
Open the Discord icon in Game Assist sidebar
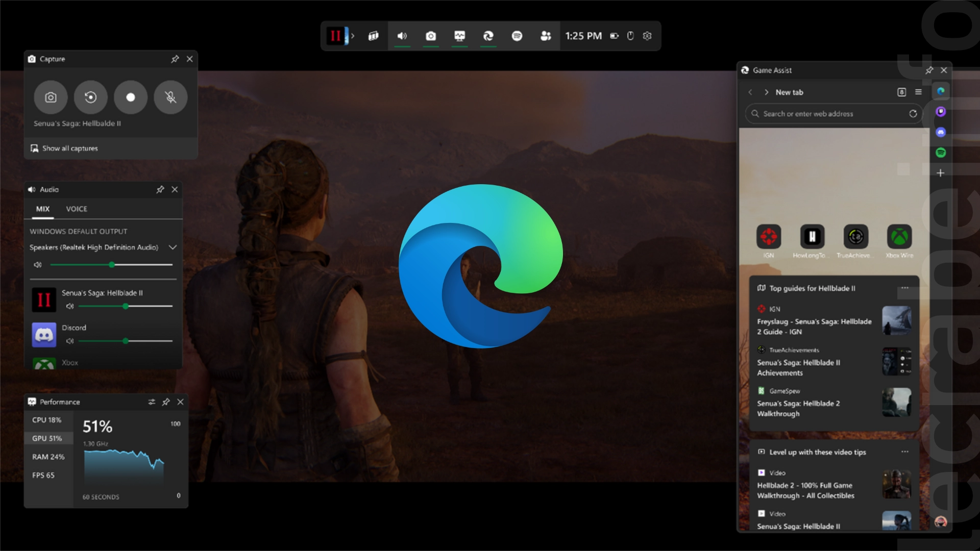(x=941, y=132)
